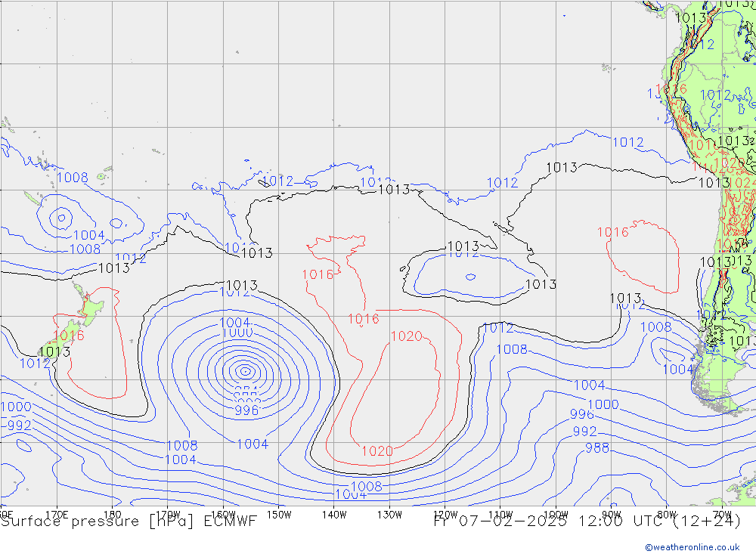Click the 170E longitude label
The height and width of the screenshot is (554, 756).
pyautogui.click(x=57, y=515)
